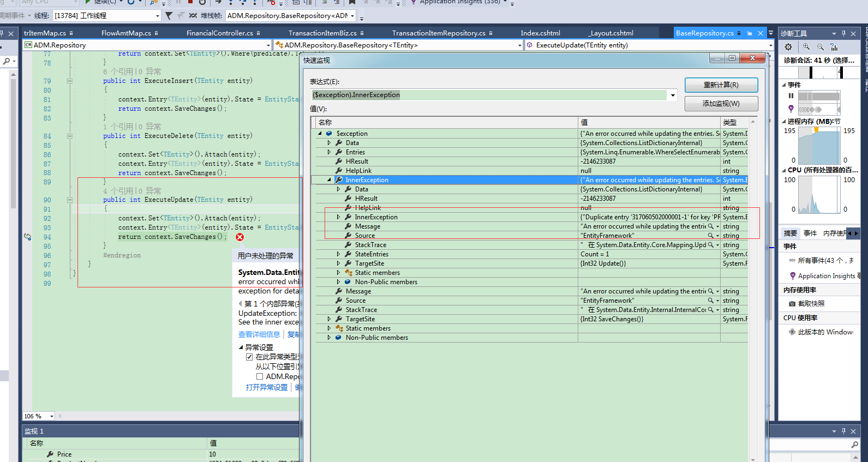Take a memory snapshot with the camera icon
Image resolution: width=868 pixels, height=462 pixels.
point(792,303)
